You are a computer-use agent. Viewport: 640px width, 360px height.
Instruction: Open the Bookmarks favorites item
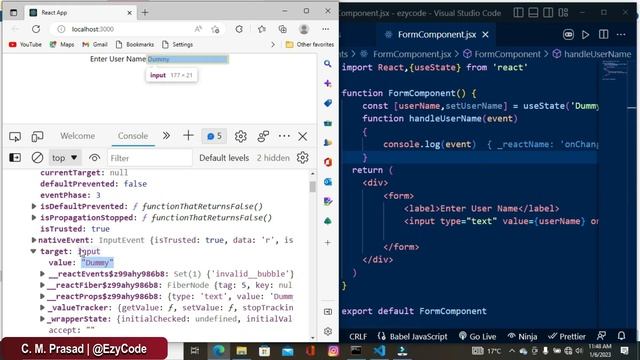pyautogui.click(x=135, y=44)
